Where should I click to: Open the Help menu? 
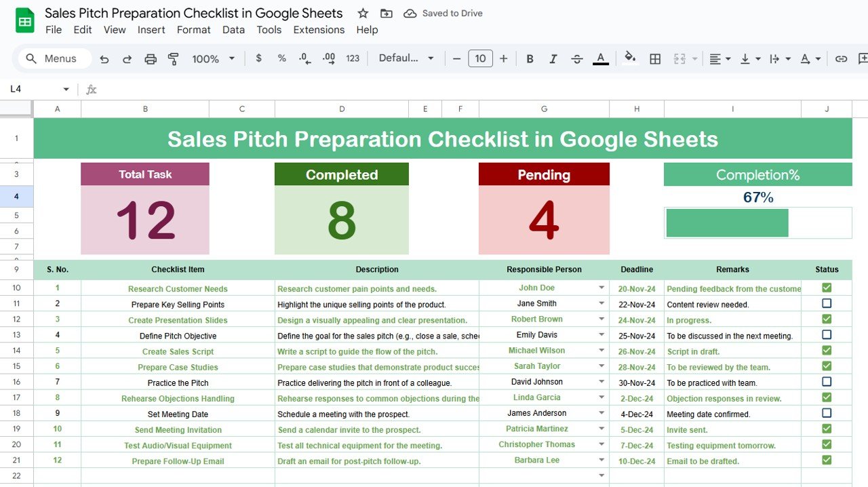tap(367, 30)
